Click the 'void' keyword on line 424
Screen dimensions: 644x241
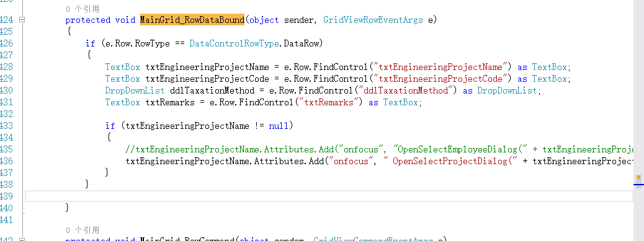(125, 20)
